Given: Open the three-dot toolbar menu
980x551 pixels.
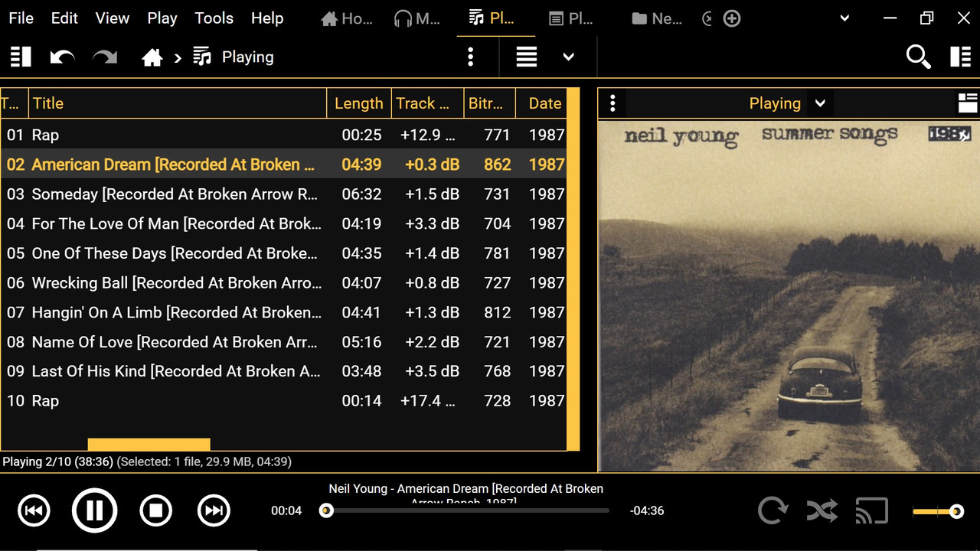Looking at the screenshot, I should coord(471,57).
